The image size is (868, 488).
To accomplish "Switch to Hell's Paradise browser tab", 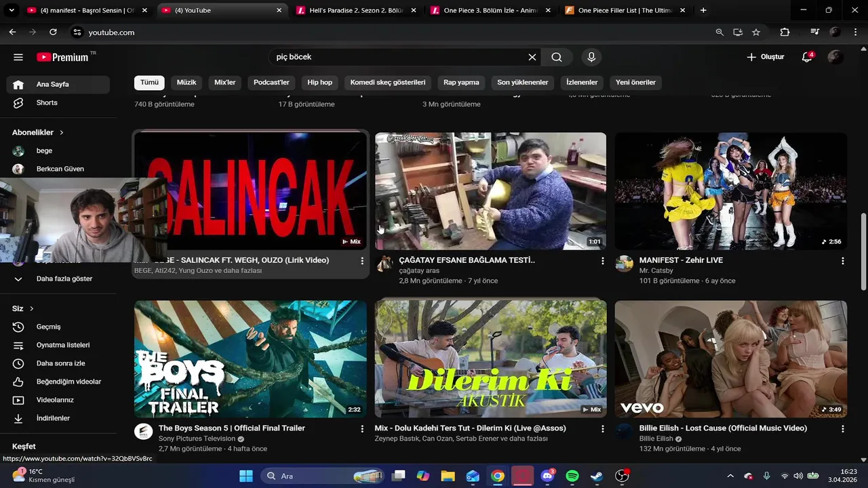I will coord(356,11).
